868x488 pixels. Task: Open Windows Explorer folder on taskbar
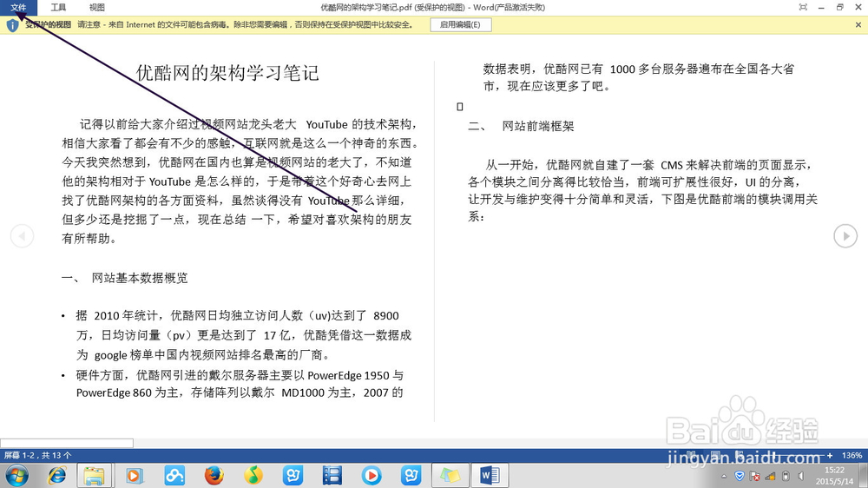[94, 475]
